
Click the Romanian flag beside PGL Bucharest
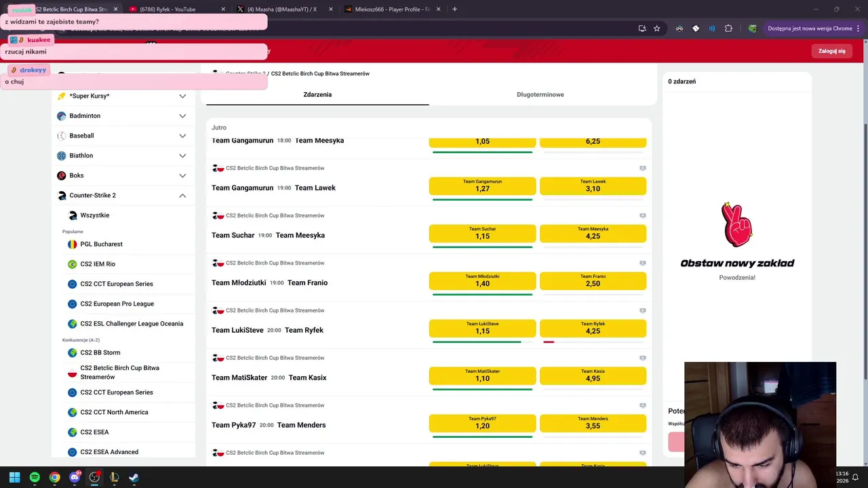click(72, 244)
